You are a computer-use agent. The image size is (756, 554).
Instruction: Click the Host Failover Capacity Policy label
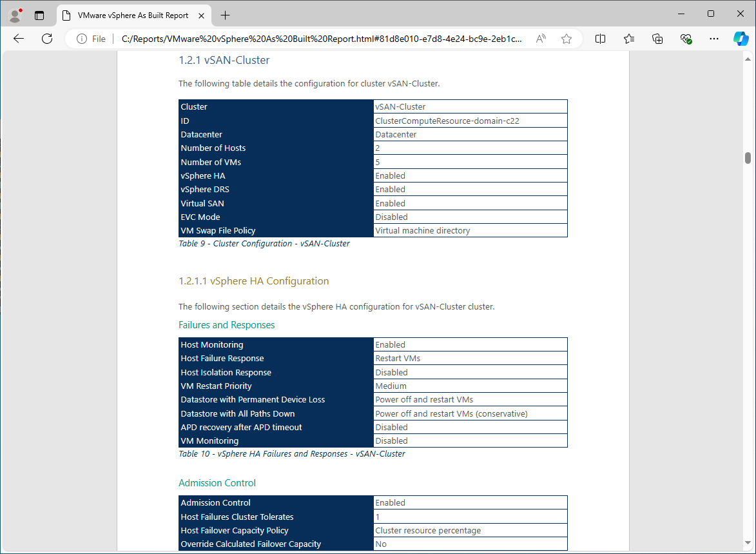click(235, 530)
